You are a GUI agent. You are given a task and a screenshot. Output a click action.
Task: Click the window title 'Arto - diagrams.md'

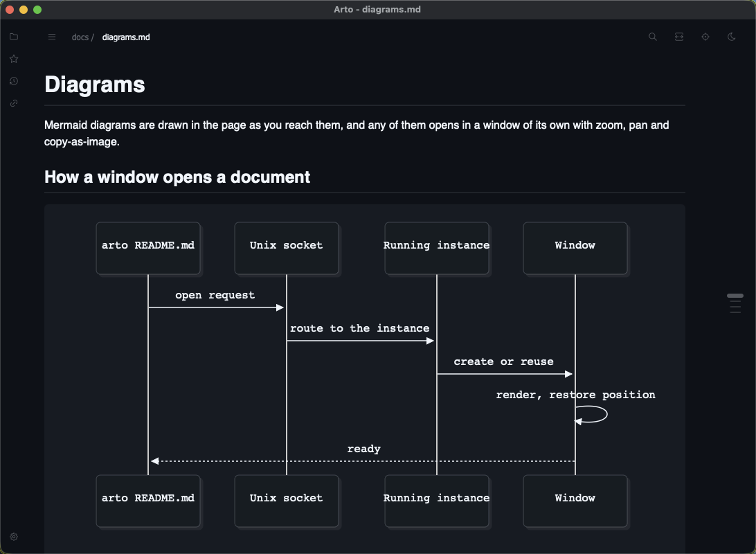point(377,10)
